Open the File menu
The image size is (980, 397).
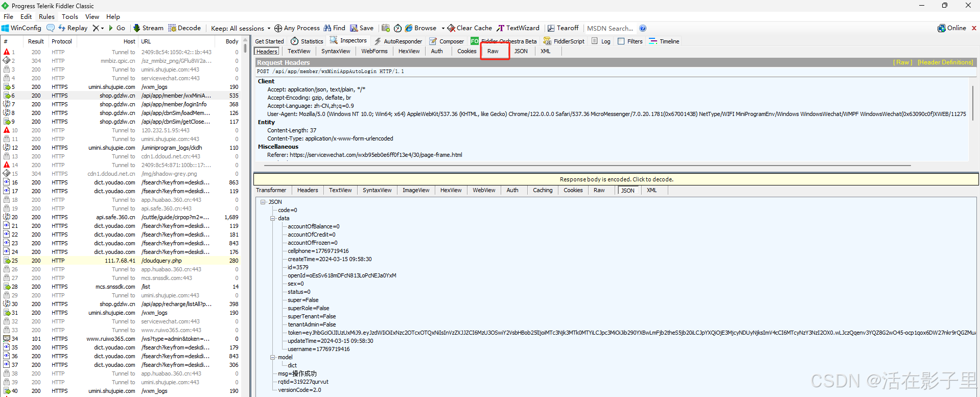pos(8,16)
